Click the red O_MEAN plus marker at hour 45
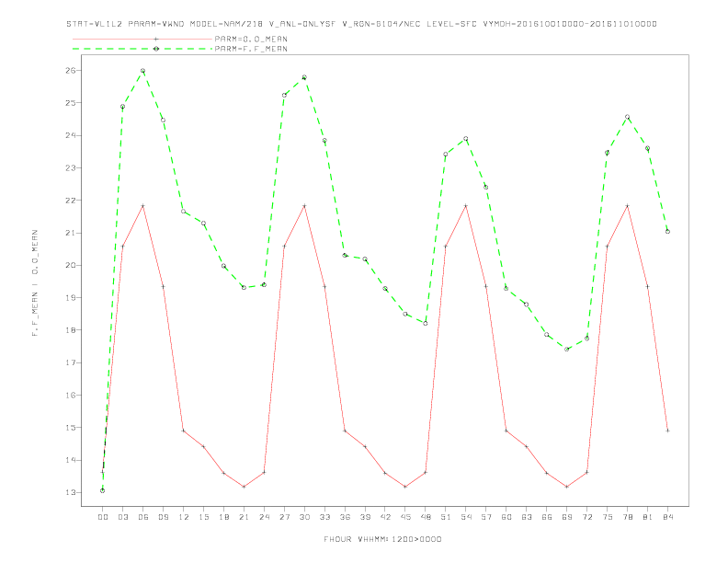 [x=405, y=487]
